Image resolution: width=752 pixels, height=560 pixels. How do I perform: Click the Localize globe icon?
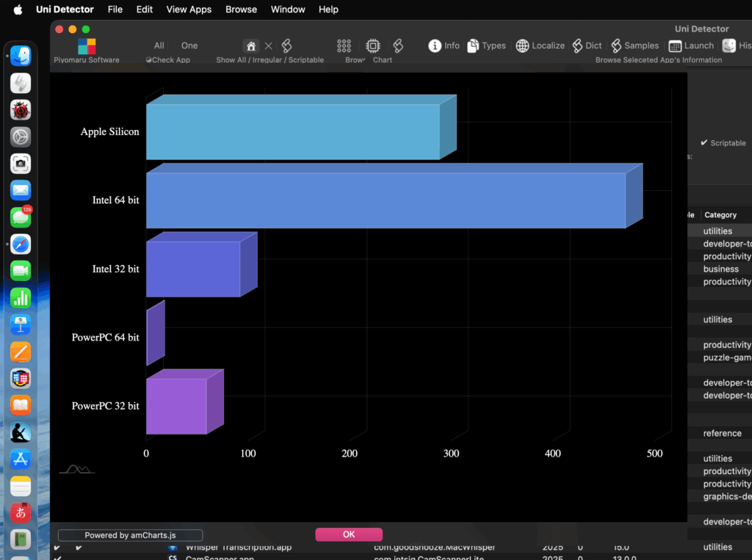522,46
